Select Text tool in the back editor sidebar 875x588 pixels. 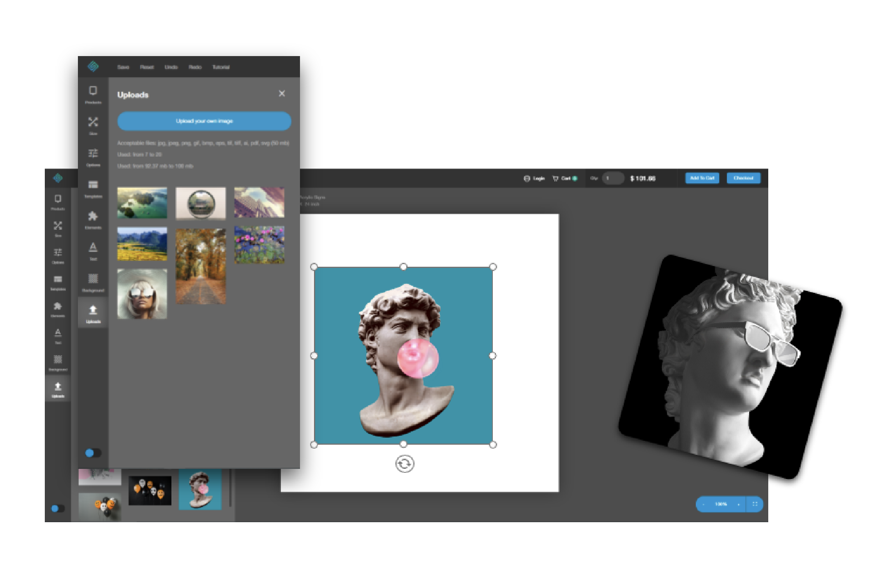58,336
